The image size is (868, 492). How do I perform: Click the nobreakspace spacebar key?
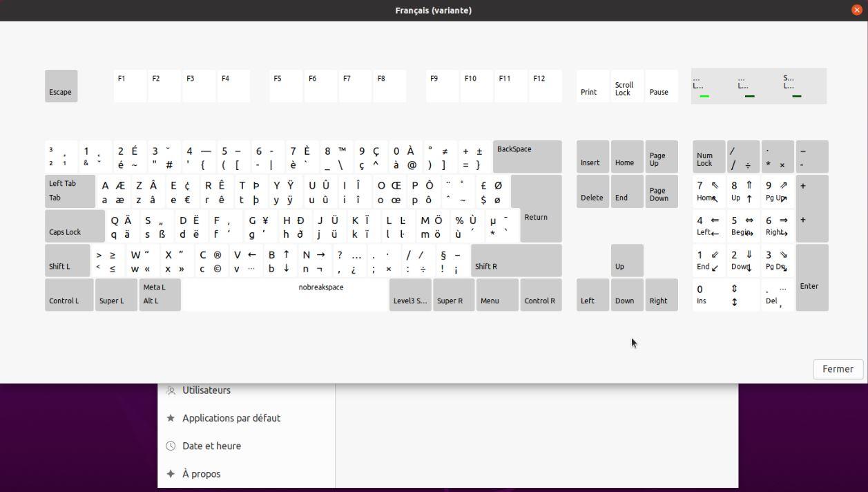285,295
